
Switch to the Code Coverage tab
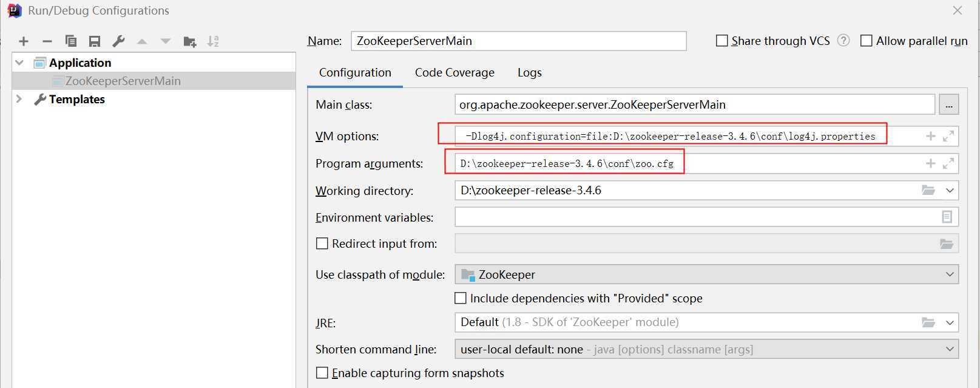455,72
